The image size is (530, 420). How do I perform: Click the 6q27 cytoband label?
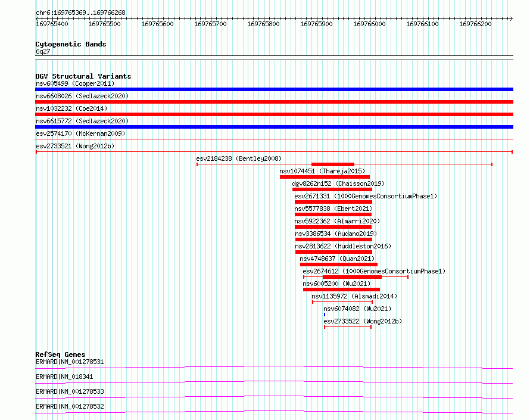click(43, 51)
